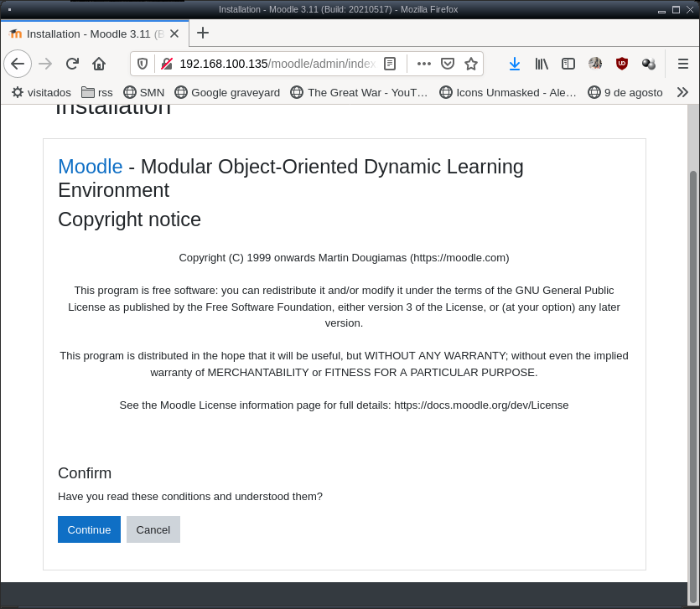Open the uBlock Origin extension popup
700x609 pixels.
pyautogui.click(x=622, y=64)
